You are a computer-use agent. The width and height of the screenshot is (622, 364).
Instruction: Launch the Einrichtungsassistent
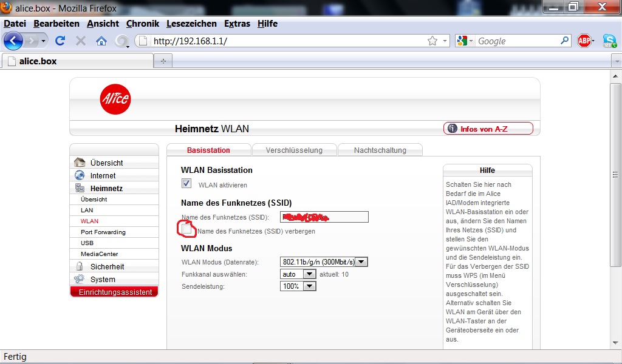114,292
